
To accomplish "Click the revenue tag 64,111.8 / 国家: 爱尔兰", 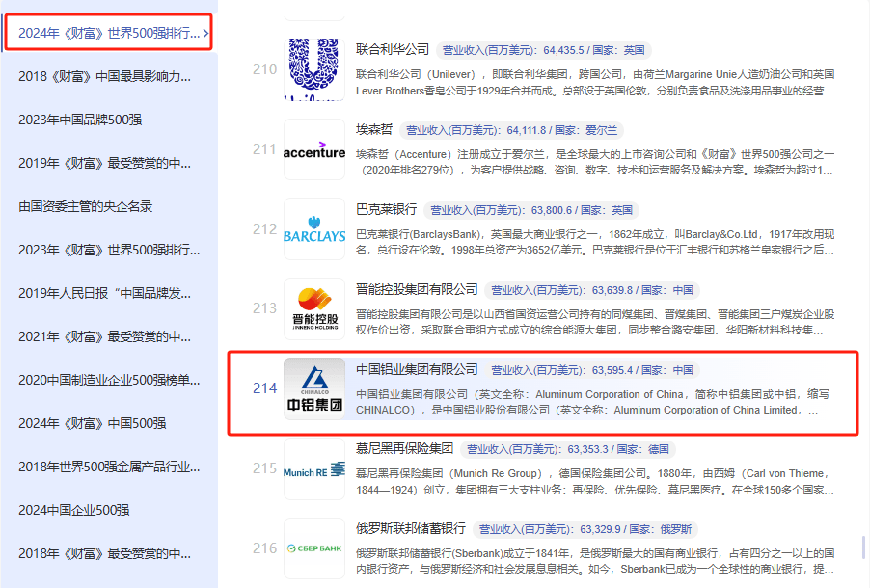I will pos(511,130).
